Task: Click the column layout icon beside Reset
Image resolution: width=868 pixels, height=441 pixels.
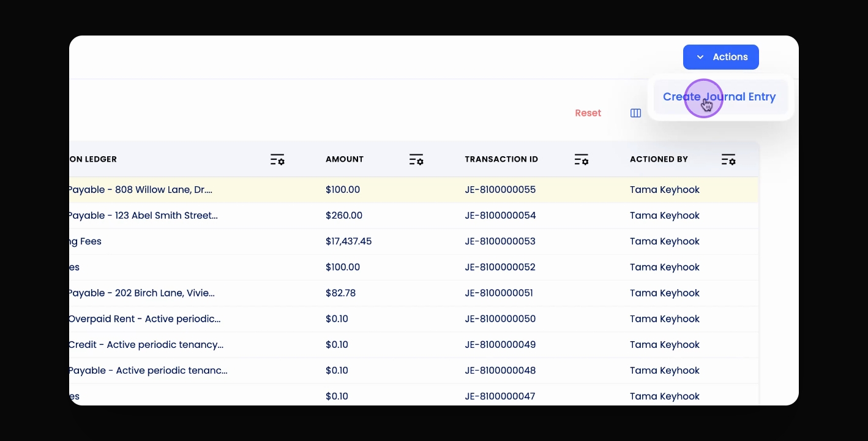Action: click(x=635, y=113)
